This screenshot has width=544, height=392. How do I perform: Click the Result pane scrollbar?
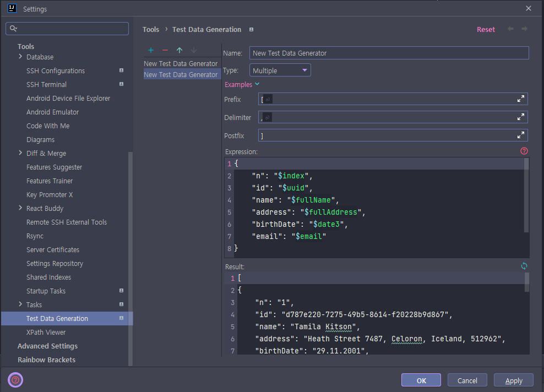pyautogui.click(x=526, y=282)
